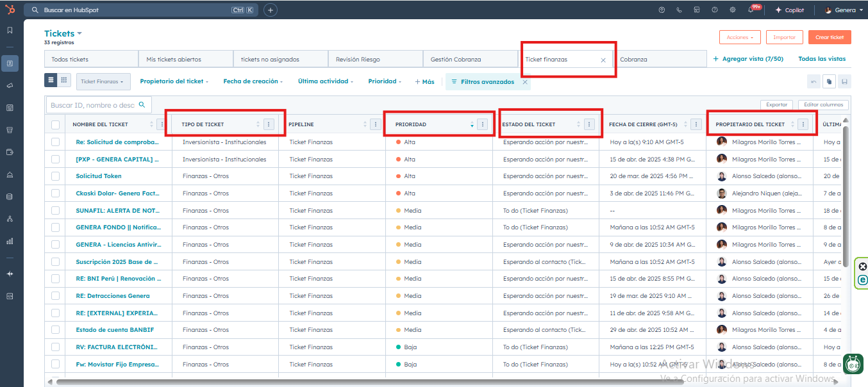Open the HubSpot marketplace icon
The image size is (868, 387).
pyautogui.click(x=697, y=10)
